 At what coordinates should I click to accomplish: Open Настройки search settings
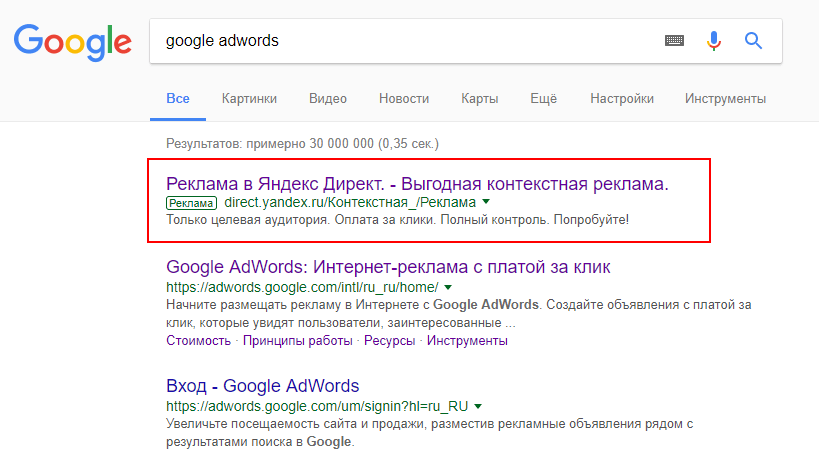point(622,99)
